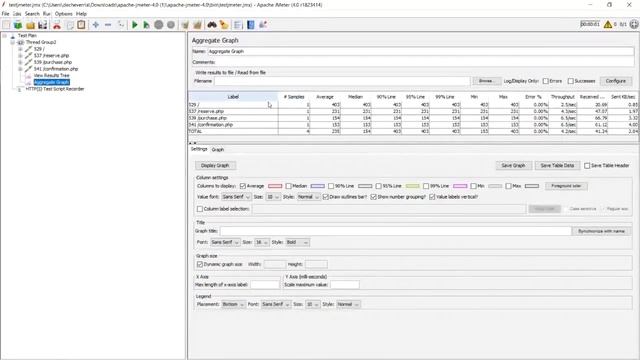Open the Search menu

pos(32,14)
